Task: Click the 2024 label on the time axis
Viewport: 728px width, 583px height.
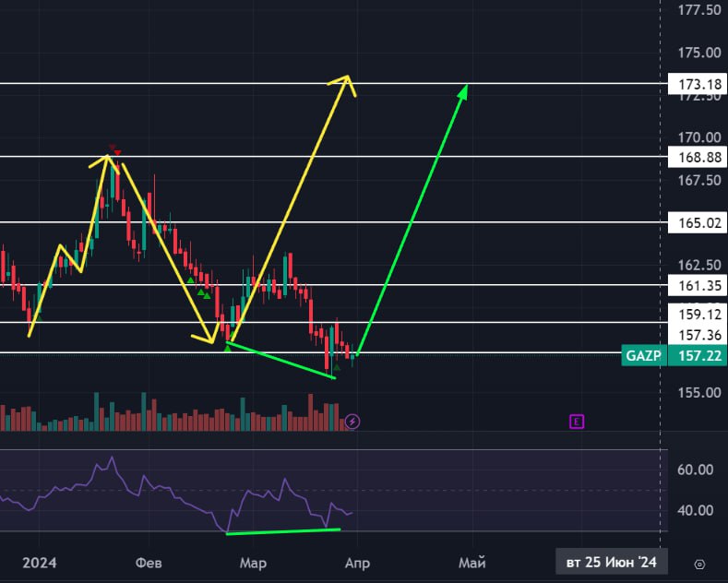Action: (x=40, y=563)
